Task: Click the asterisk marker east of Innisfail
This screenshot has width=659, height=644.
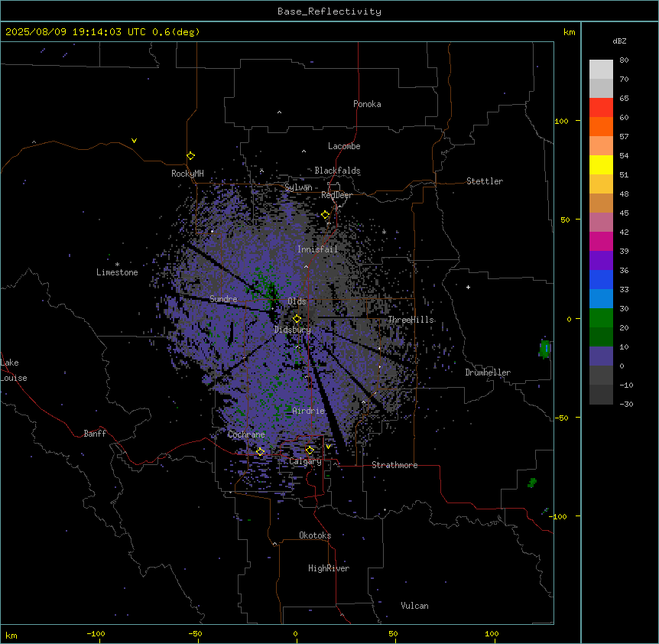Action: tap(384, 232)
